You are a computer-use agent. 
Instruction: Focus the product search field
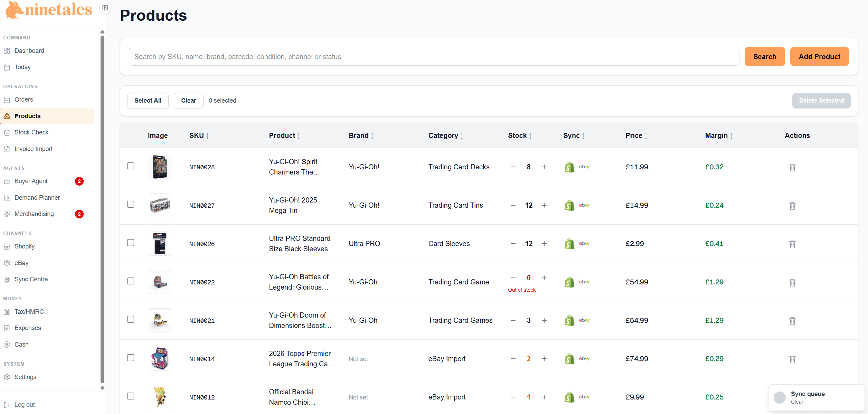[434, 57]
